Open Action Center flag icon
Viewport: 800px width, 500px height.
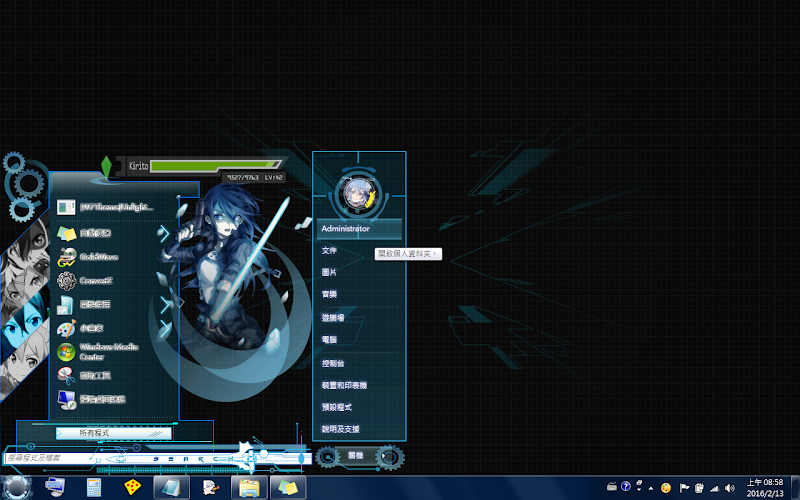tap(684, 488)
